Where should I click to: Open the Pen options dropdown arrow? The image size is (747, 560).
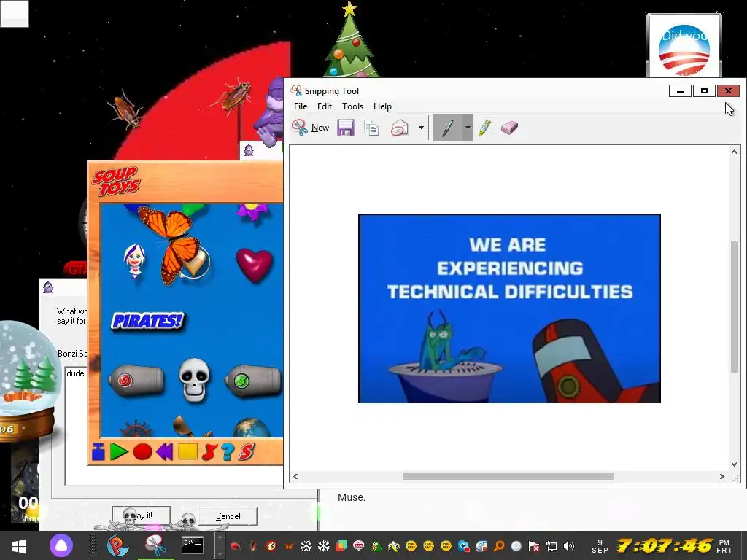(468, 128)
